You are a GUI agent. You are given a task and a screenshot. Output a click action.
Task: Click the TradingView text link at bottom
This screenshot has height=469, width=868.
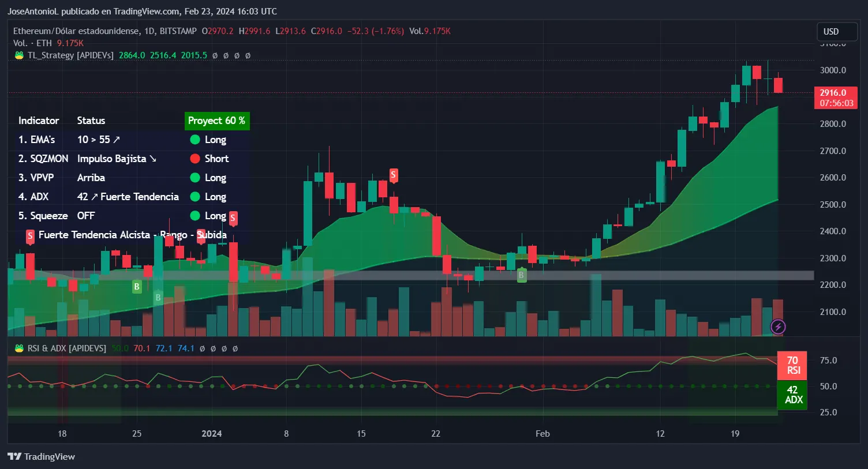point(50,456)
